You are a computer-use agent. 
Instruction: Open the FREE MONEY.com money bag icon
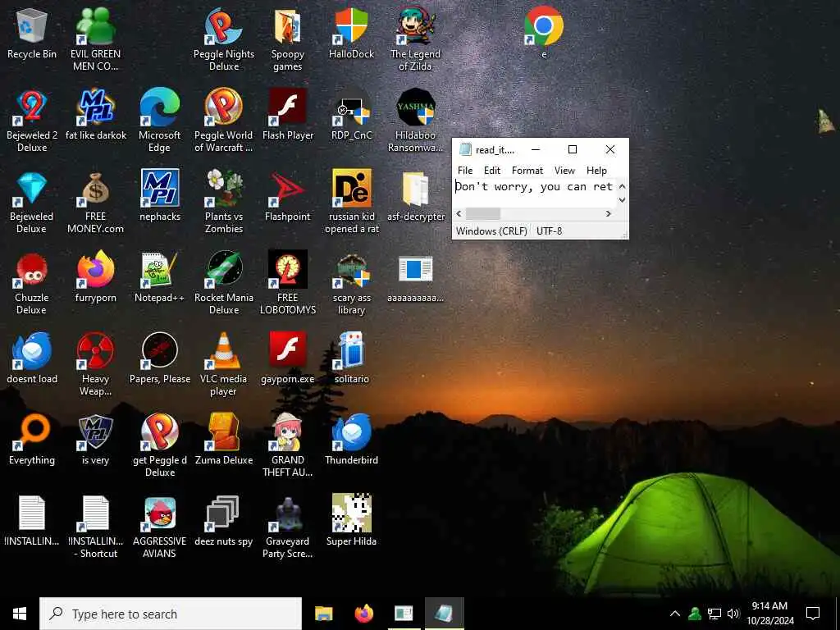click(95, 203)
